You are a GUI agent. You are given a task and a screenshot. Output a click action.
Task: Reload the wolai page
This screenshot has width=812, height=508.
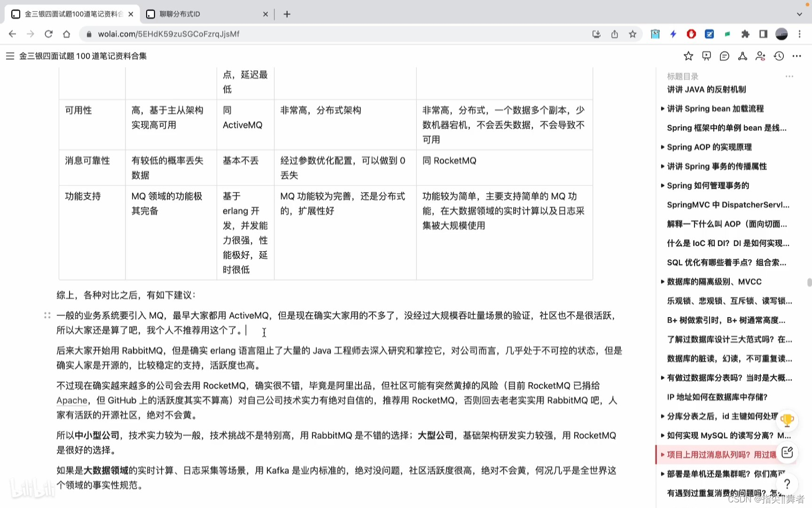[x=48, y=34]
